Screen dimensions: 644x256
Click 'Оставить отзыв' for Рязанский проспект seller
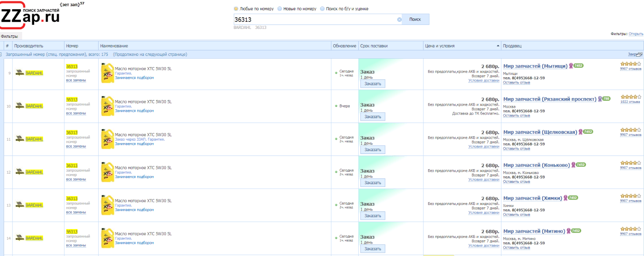[x=516, y=116]
